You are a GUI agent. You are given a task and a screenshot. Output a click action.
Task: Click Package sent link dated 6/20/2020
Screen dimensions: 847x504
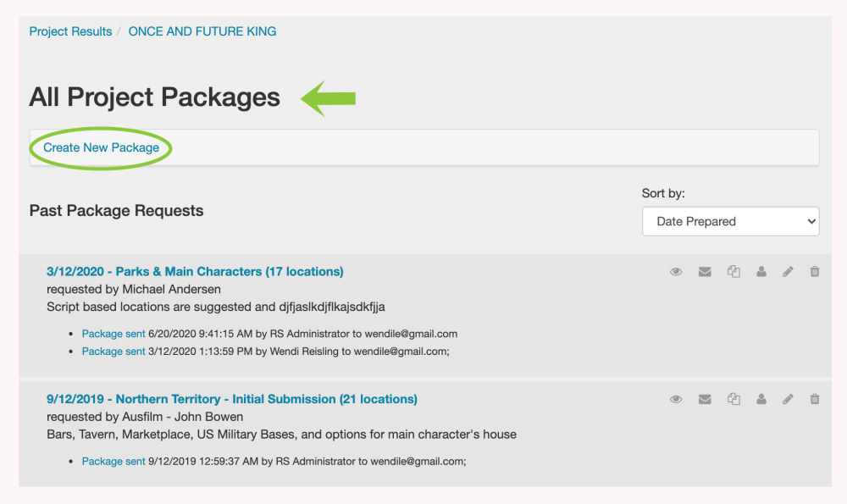[113, 334]
